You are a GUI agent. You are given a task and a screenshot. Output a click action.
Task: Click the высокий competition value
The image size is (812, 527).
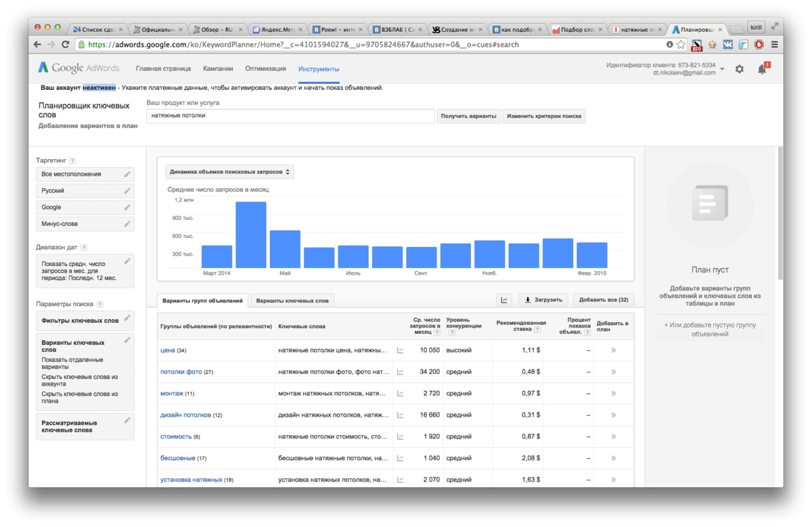[459, 350]
